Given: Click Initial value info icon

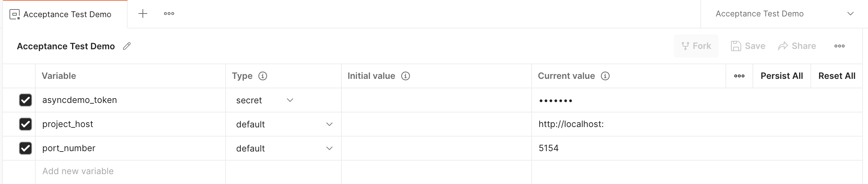Looking at the screenshot, I should [x=405, y=76].
